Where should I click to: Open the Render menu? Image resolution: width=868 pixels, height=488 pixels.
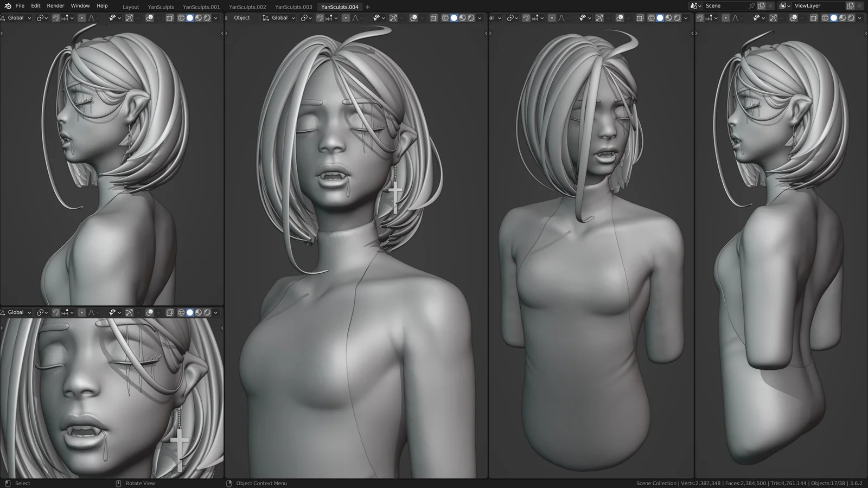(x=55, y=6)
